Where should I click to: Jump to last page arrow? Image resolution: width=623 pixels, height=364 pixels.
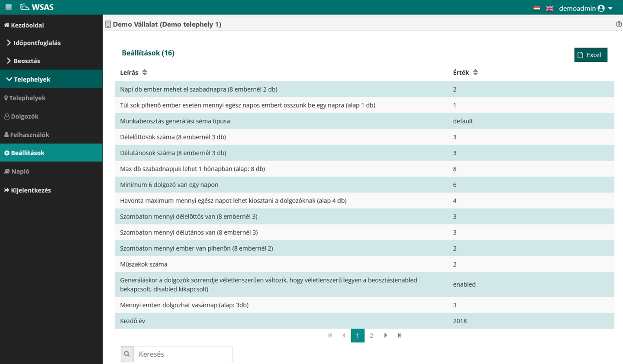pos(399,335)
